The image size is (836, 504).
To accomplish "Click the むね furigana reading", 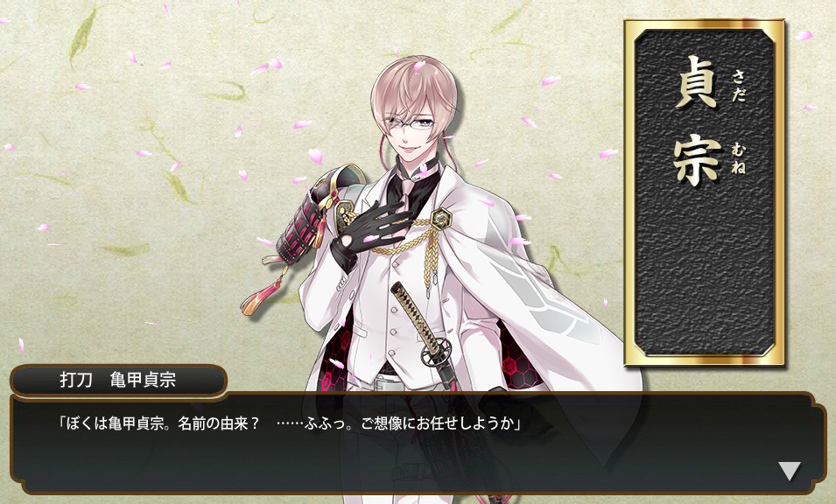I will pos(739,158).
